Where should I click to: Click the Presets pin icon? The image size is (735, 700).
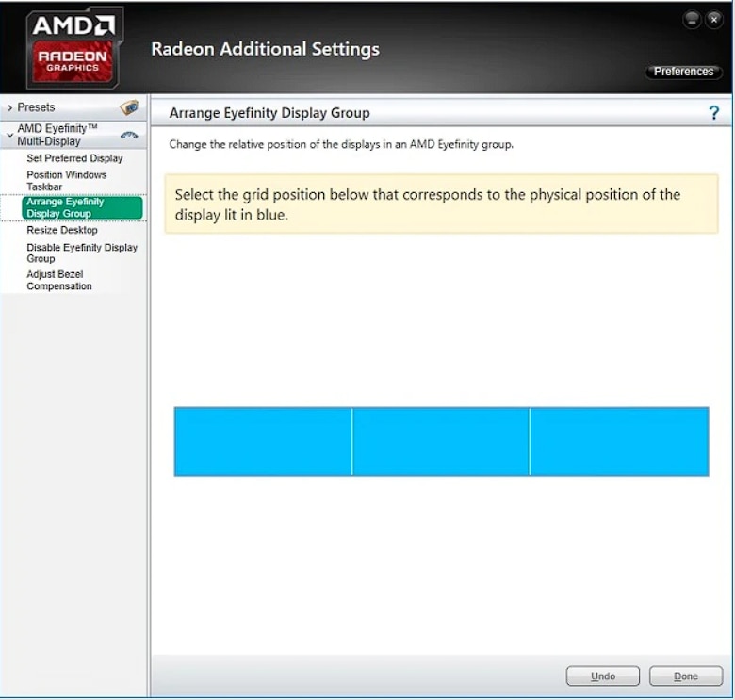[x=129, y=107]
